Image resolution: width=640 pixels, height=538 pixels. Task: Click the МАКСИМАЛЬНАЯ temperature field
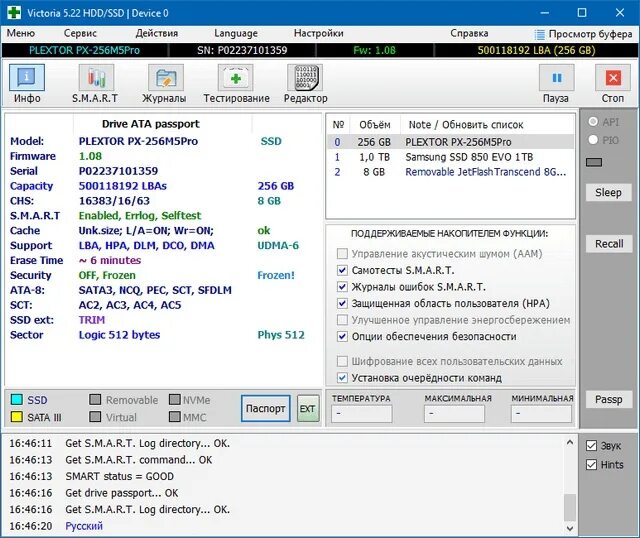pos(454,414)
